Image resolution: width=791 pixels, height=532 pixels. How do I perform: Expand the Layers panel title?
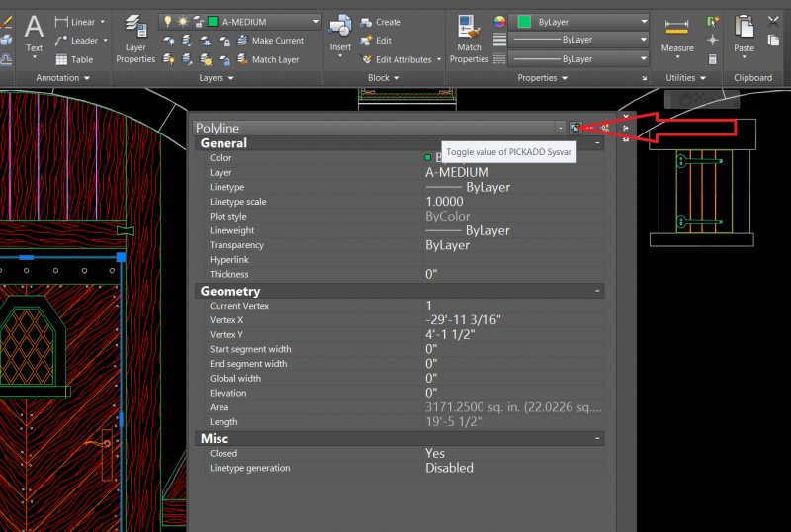click(x=217, y=78)
